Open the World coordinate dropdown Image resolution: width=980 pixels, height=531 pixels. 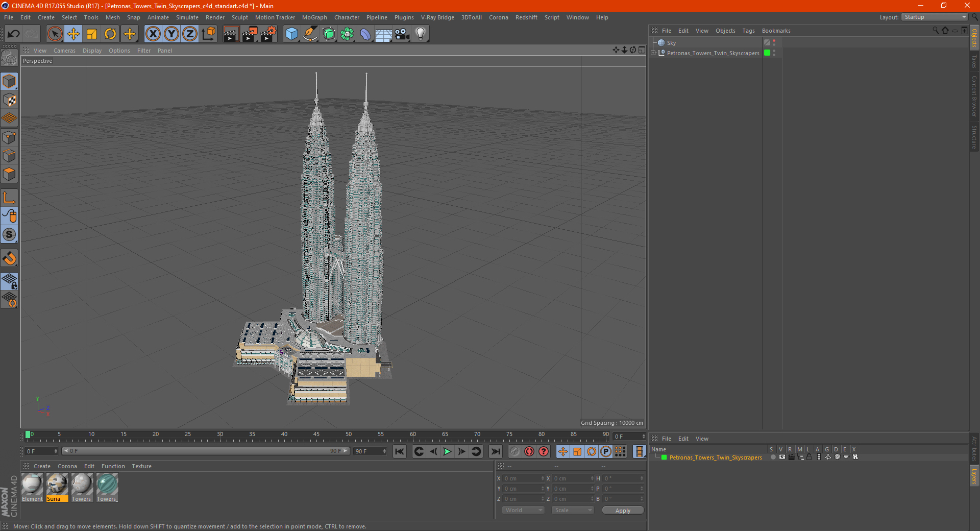[x=523, y=511]
